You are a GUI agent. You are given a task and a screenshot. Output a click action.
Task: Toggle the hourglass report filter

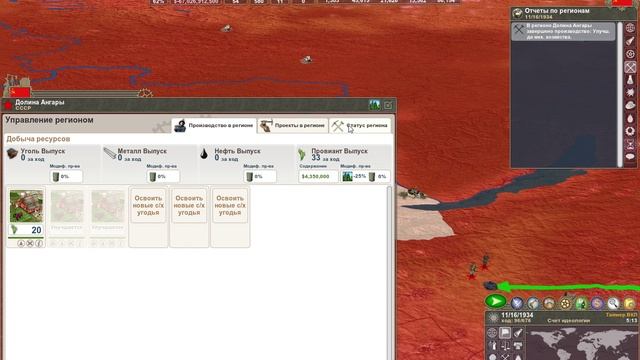(630, 144)
